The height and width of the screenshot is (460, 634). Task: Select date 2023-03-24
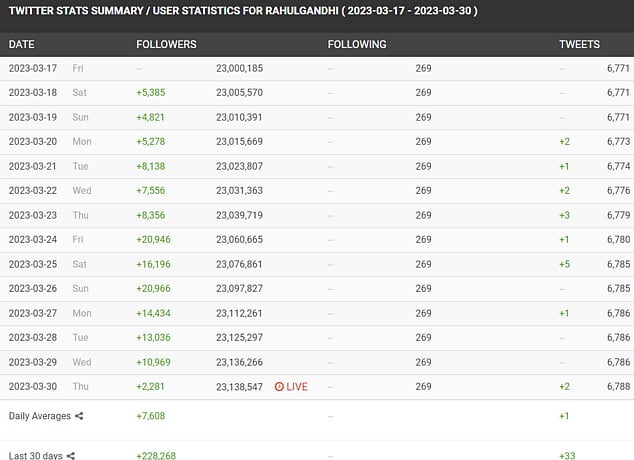pyautogui.click(x=33, y=239)
